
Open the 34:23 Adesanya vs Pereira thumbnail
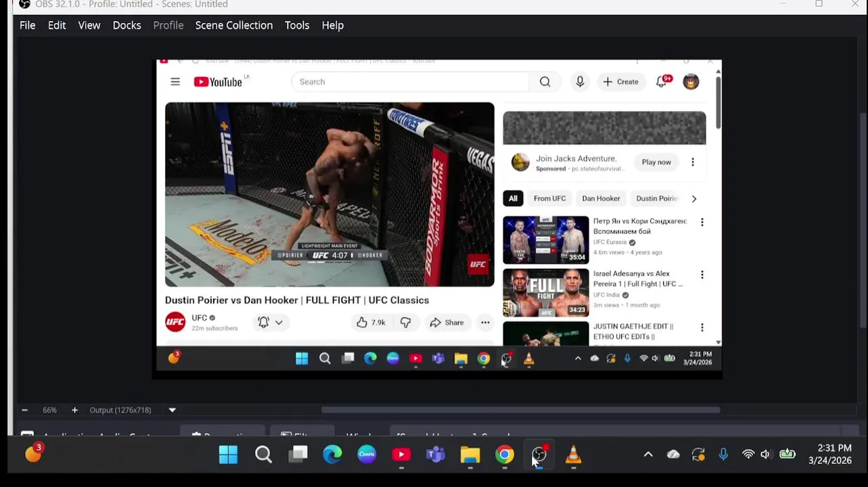pyautogui.click(x=546, y=293)
